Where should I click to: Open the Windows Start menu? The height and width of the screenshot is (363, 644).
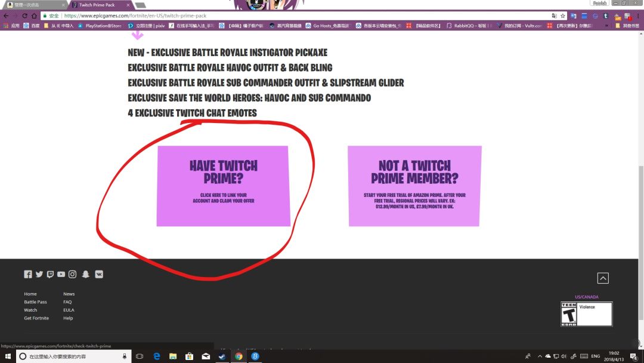coord(8,356)
